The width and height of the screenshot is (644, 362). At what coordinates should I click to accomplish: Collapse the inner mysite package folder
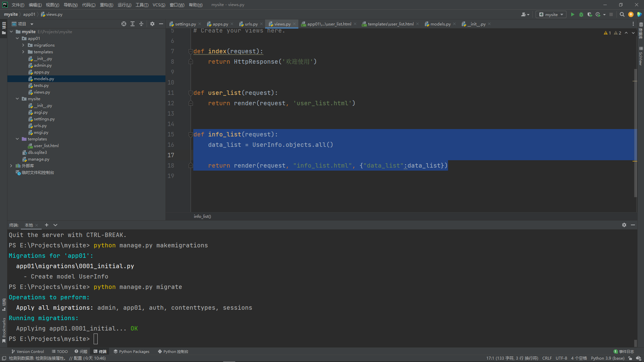17,99
